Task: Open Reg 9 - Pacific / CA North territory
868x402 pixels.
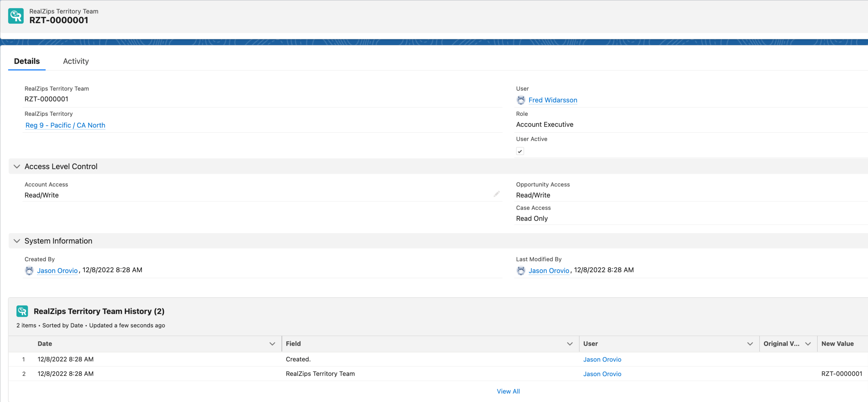Action: point(65,125)
